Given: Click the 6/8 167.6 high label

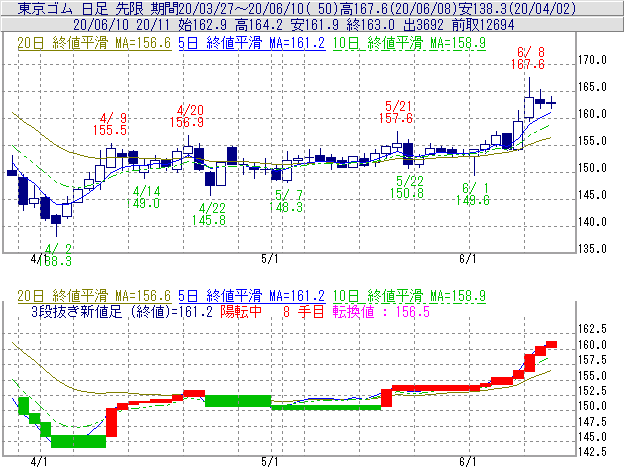Looking at the screenshot, I should pyautogui.click(x=528, y=58).
